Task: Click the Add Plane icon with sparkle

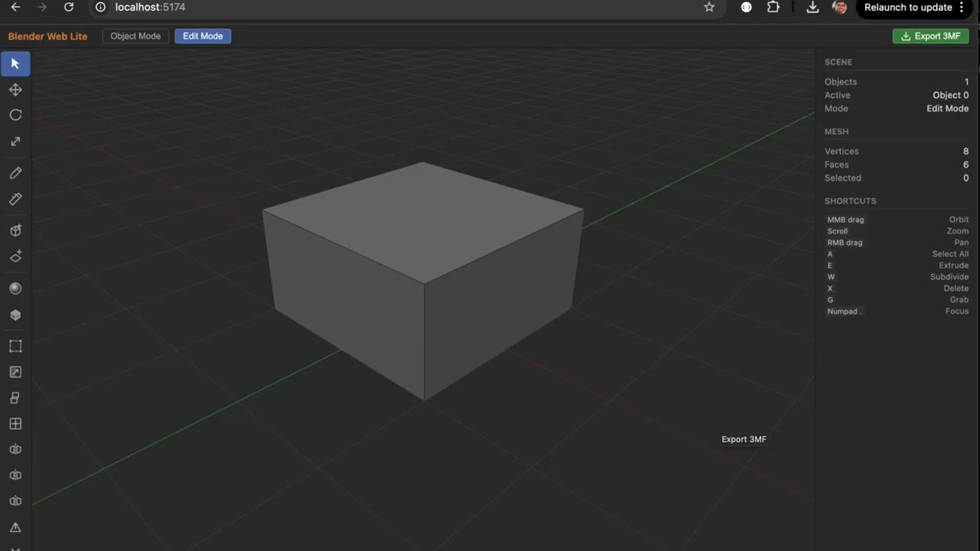Action: pos(15,256)
